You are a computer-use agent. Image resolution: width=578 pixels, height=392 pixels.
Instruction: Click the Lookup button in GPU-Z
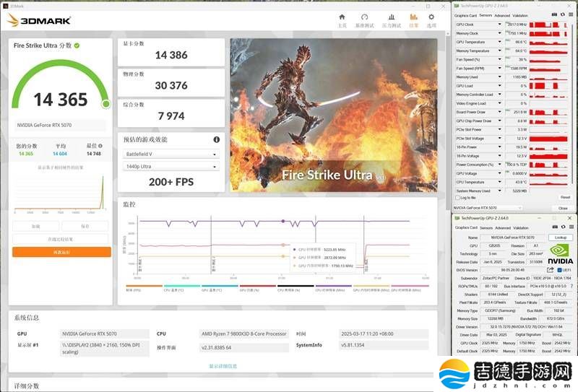(x=561, y=238)
